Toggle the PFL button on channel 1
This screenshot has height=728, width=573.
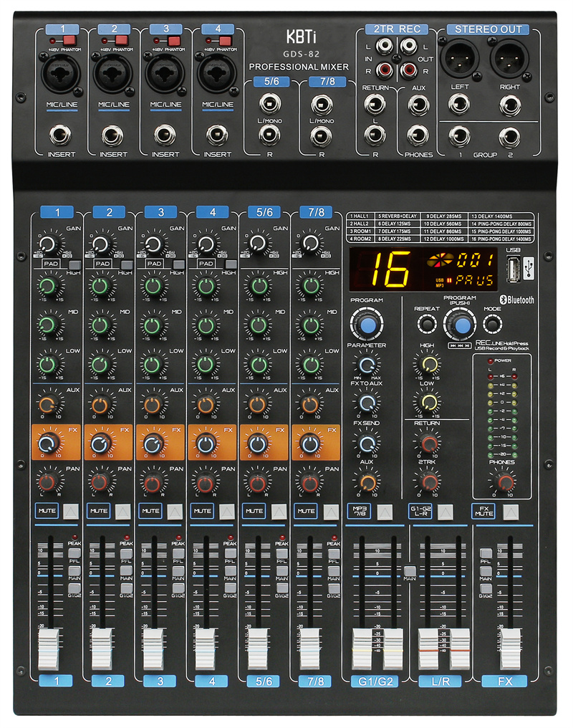click(x=74, y=553)
